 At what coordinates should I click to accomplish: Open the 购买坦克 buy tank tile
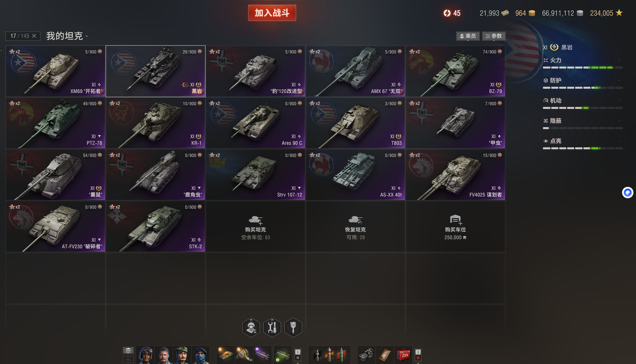(x=255, y=227)
